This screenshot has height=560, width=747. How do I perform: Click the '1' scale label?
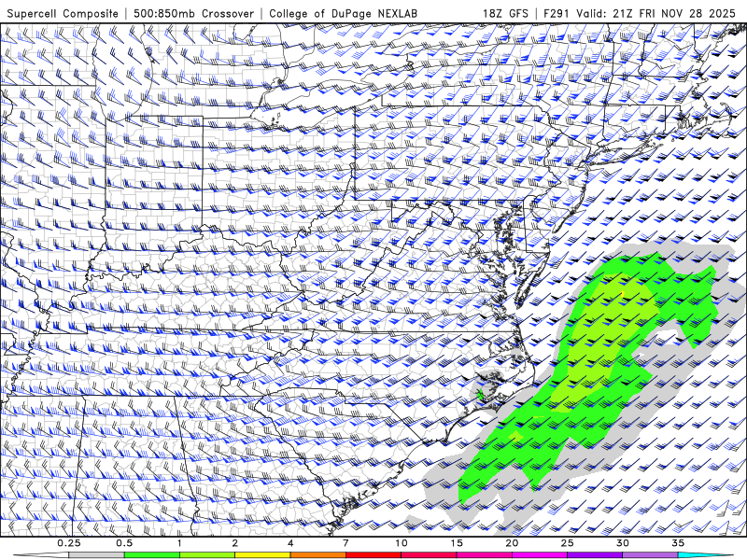pyautogui.click(x=179, y=543)
